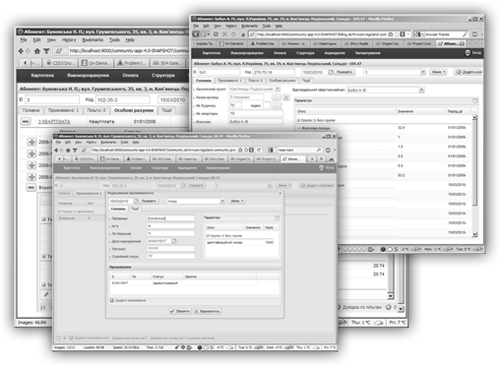Open the Нова combo box in edit dialog

tap(195, 201)
